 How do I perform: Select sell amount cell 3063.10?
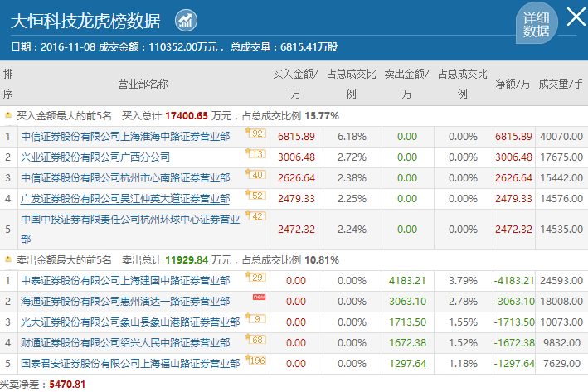pos(407,302)
